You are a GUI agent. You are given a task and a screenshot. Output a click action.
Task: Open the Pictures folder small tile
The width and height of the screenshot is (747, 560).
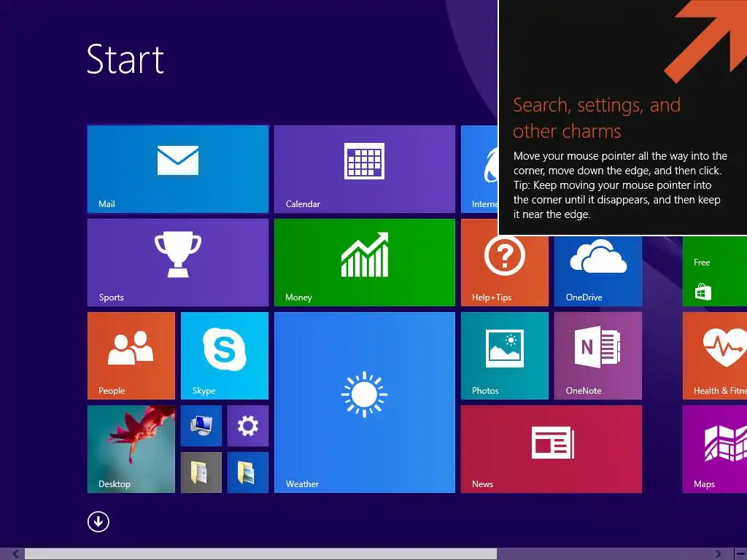tap(248, 472)
